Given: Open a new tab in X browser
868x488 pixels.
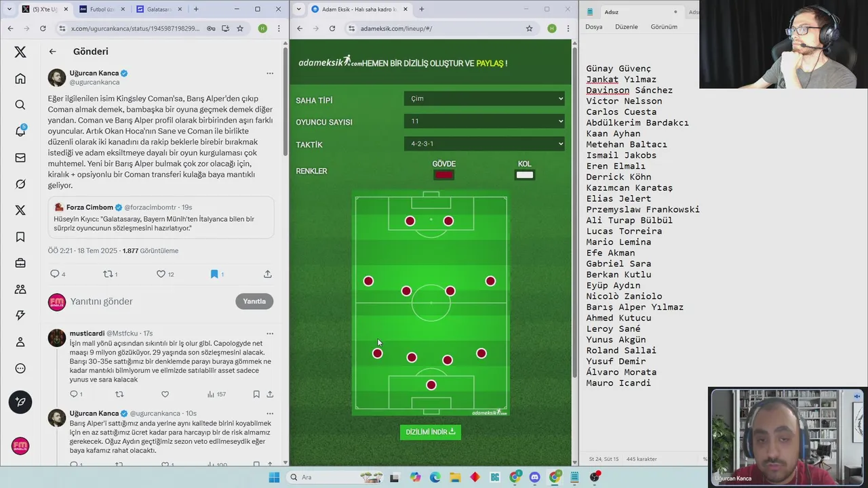Looking at the screenshot, I should coord(196,9).
